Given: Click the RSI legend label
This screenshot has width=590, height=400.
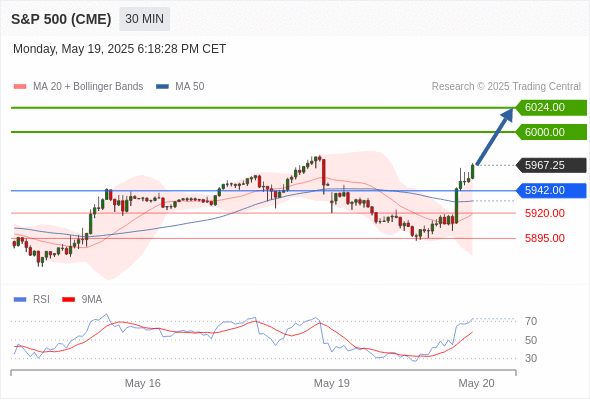Looking at the screenshot, I should tap(41, 300).
